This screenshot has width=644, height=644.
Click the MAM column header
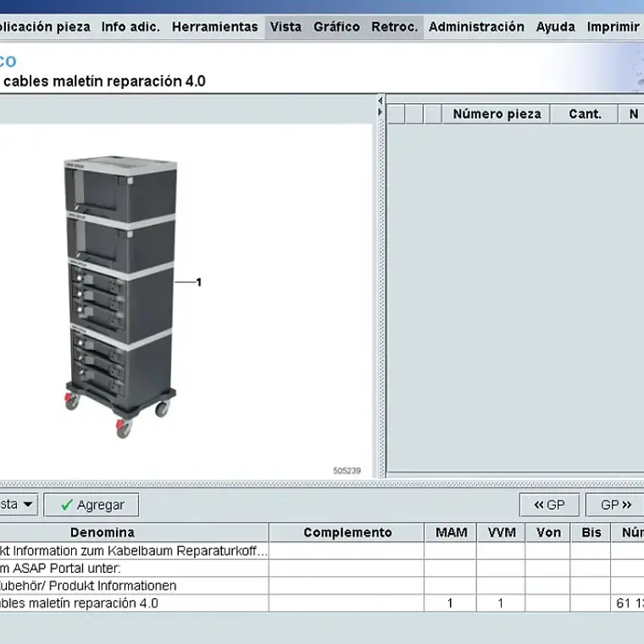(x=451, y=533)
